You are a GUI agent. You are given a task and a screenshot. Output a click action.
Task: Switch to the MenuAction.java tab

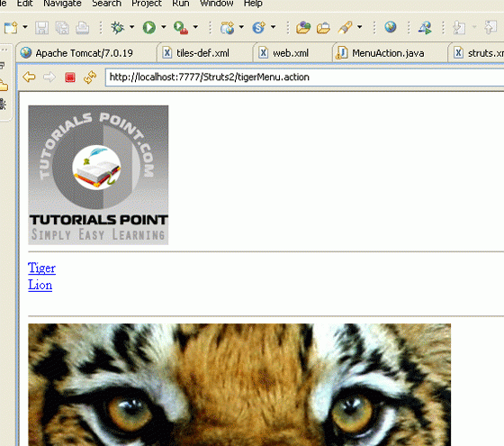point(388,53)
